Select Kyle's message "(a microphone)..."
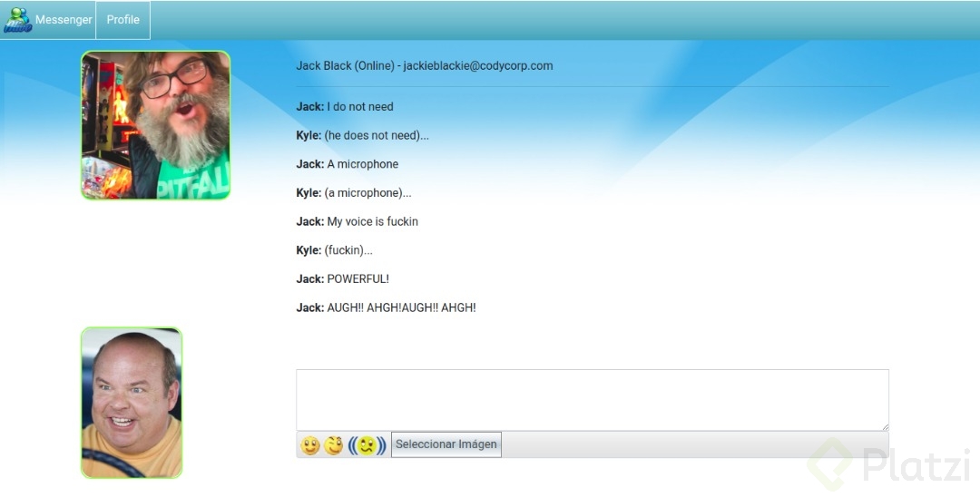This screenshot has height=497, width=980. tap(354, 193)
